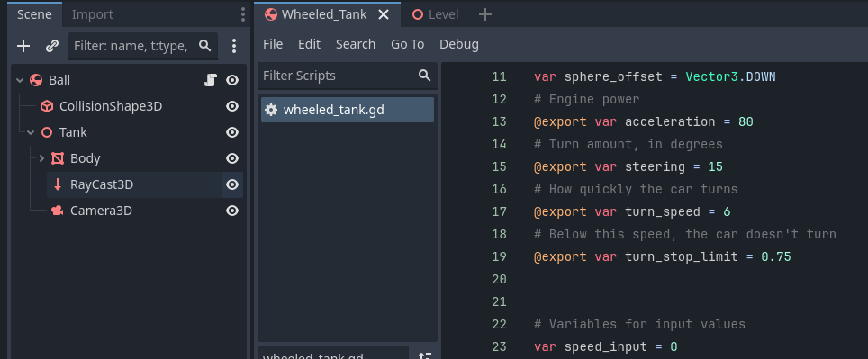The image size is (868, 359).
Task: Collapse the Tank node children
Action: pos(31,132)
